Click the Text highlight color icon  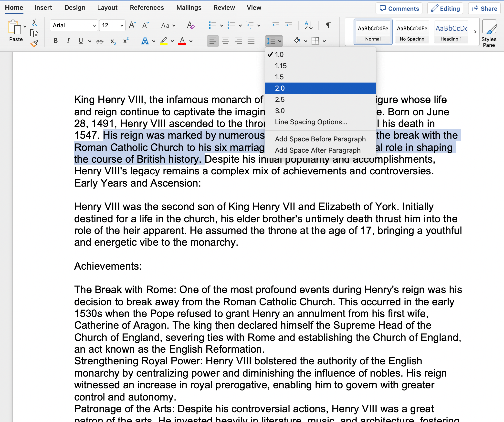(165, 41)
